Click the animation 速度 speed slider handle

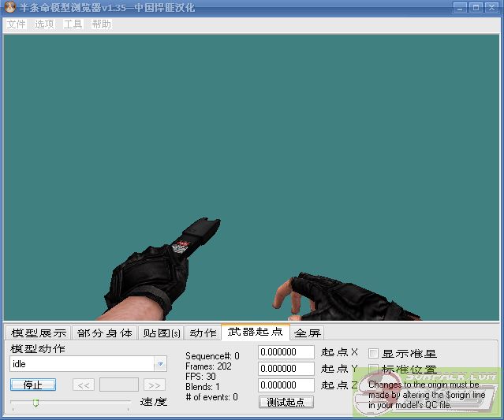point(35,403)
